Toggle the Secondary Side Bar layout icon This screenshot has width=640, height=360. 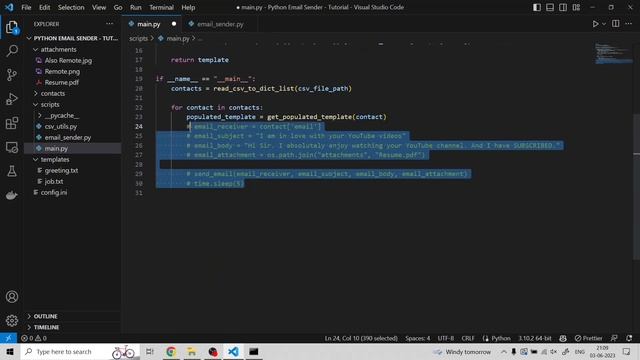(x=563, y=7)
